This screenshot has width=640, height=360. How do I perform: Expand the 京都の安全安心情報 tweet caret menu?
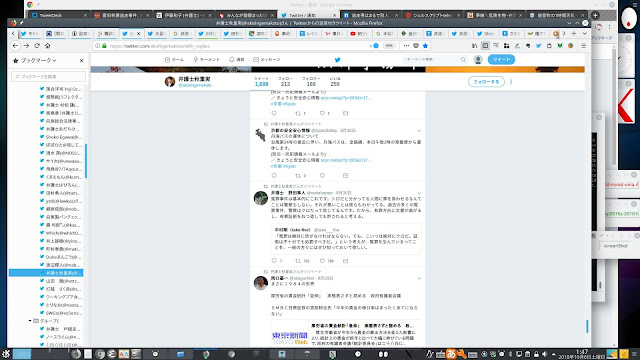[x=419, y=131]
